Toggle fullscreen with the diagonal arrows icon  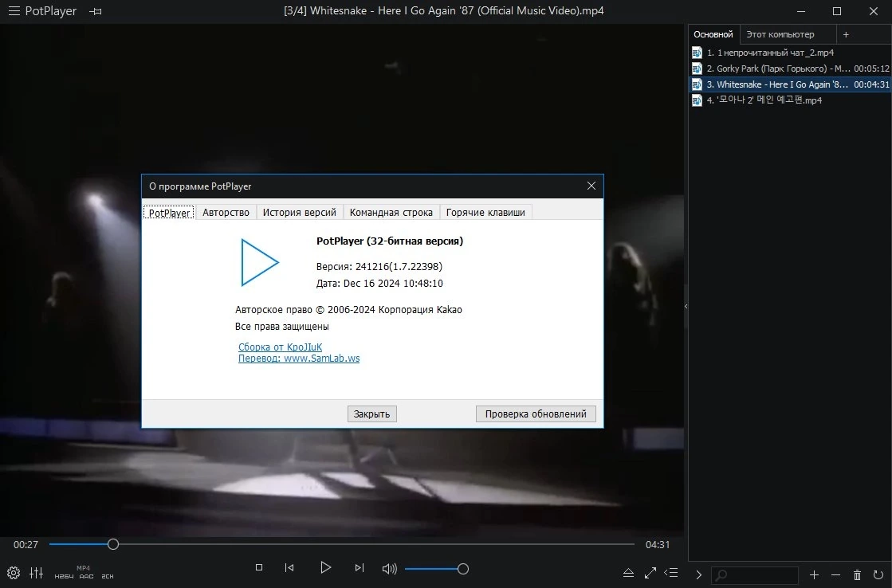(x=650, y=573)
